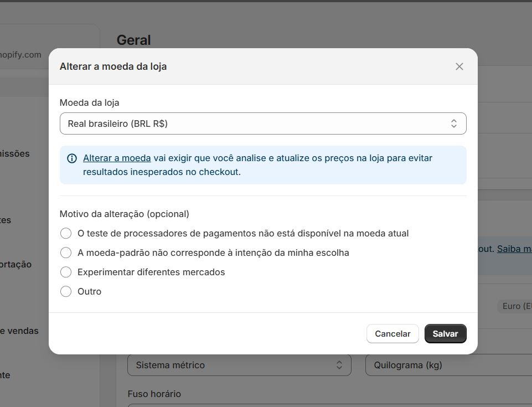
Task: Click the Moeda da loja field label
Action: [x=89, y=103]
